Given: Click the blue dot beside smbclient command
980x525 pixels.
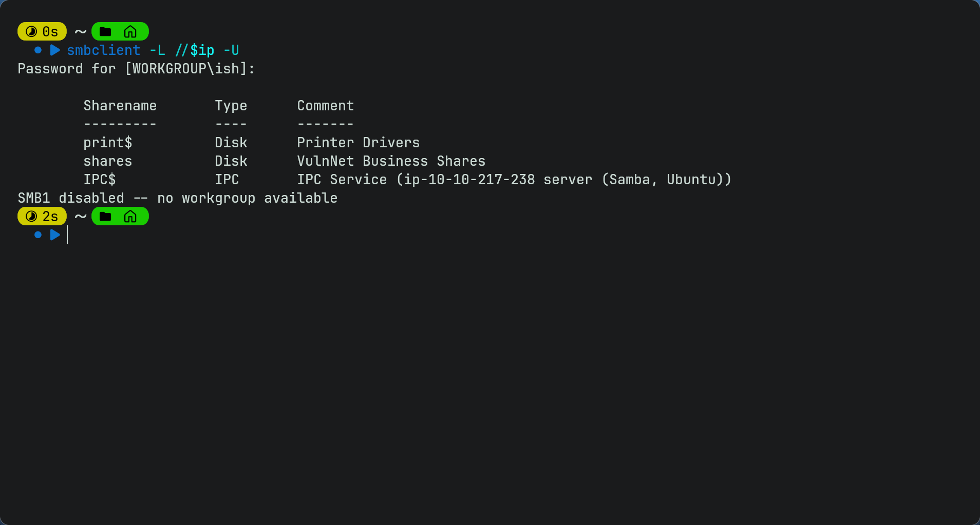Looking at the screenshot, I should pos(38,50).
